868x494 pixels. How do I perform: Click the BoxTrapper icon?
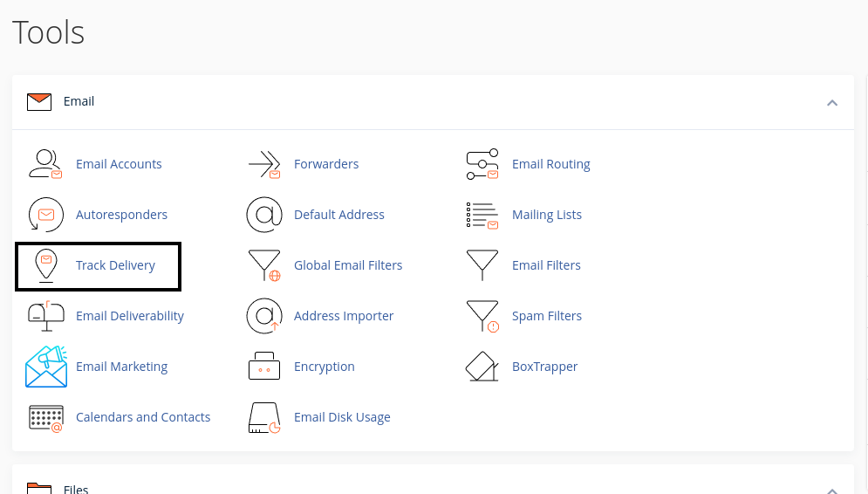click(x=482, y=367)
